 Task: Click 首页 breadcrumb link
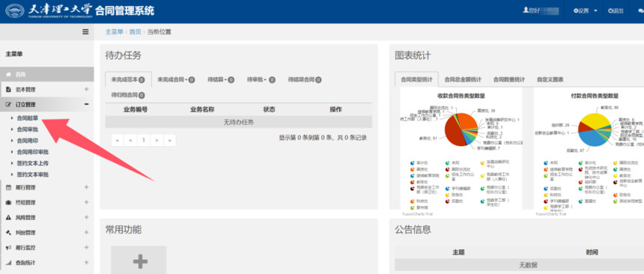[x=135, y=31]
